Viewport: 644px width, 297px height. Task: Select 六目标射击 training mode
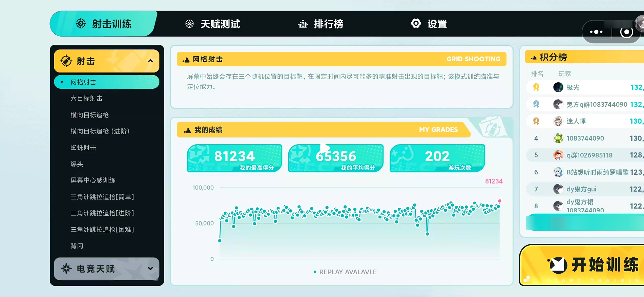point(86,99)
